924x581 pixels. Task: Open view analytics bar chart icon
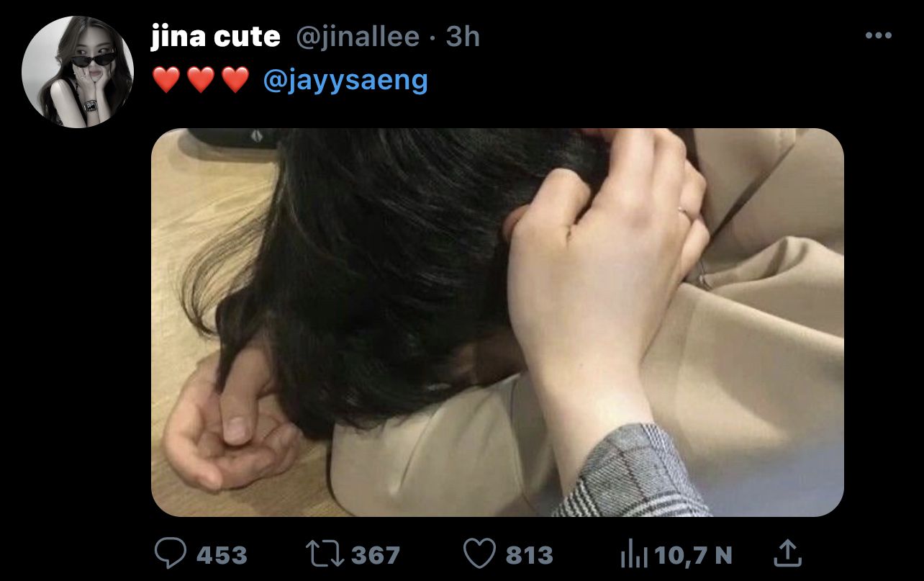634,554
